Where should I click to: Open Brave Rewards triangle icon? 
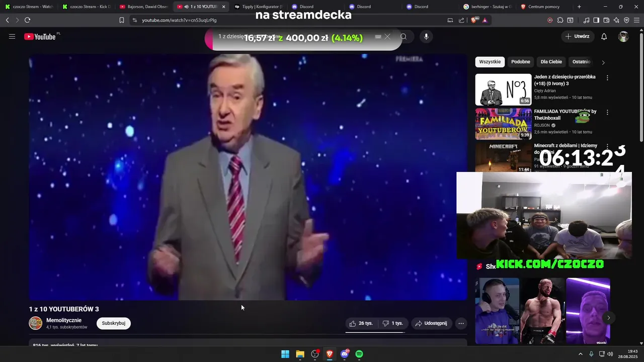[x=485, y=20]
